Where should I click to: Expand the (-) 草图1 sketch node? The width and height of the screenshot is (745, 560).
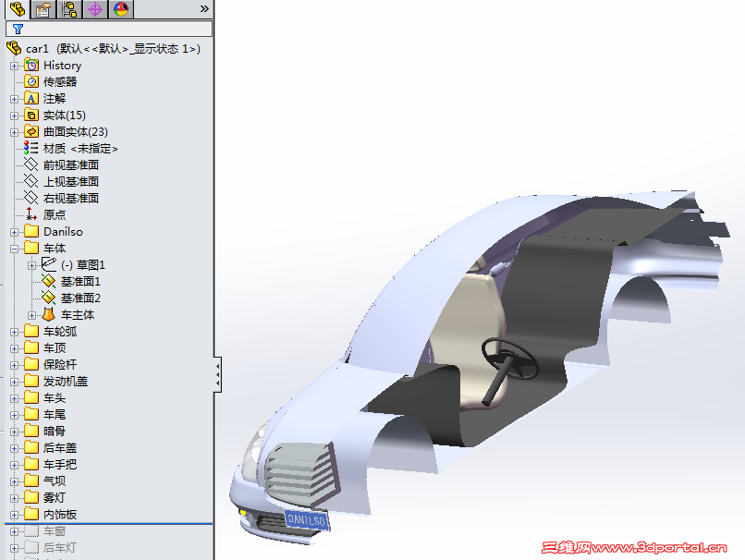click(31, 265)
